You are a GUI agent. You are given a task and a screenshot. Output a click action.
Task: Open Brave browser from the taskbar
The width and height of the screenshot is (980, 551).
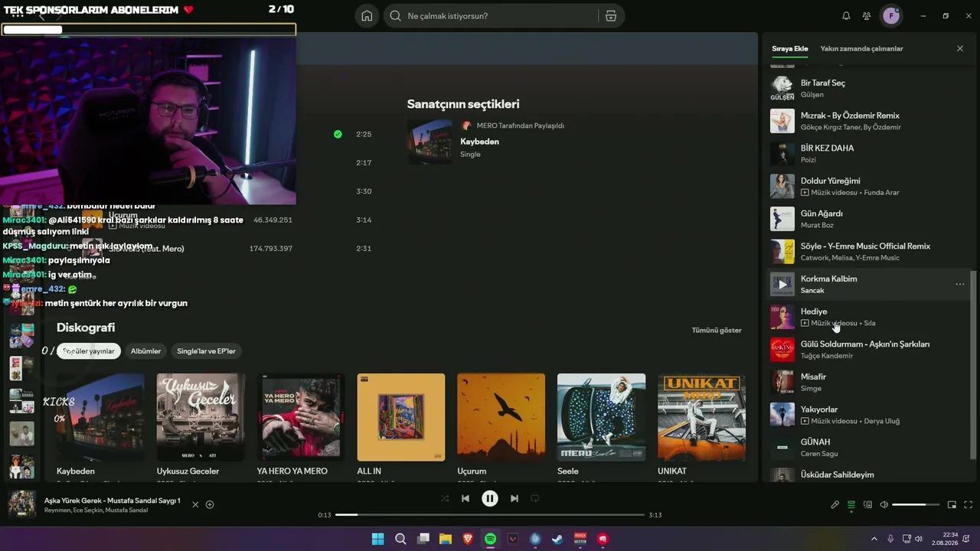(468, 539)
